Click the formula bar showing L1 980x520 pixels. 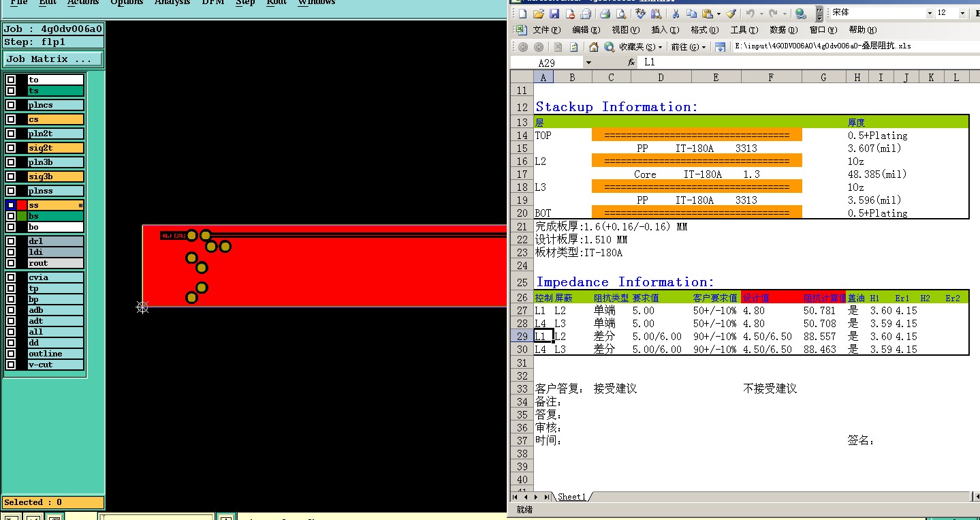[809, 62]
